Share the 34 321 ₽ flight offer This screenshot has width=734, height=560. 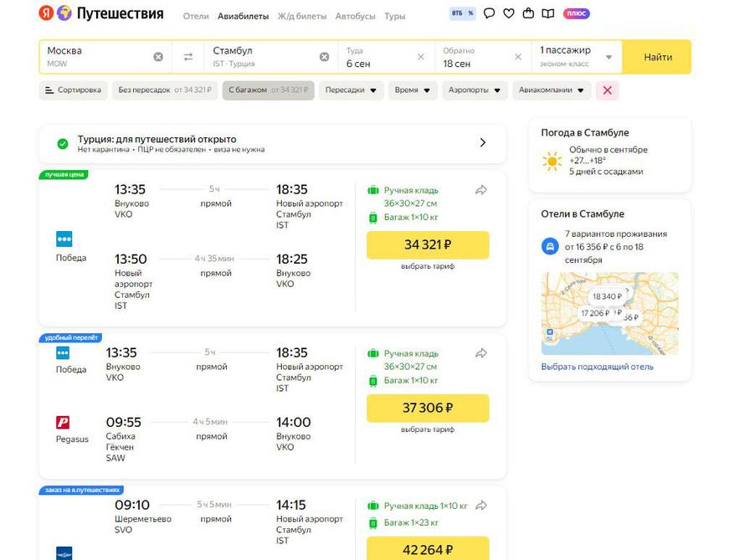481,190
